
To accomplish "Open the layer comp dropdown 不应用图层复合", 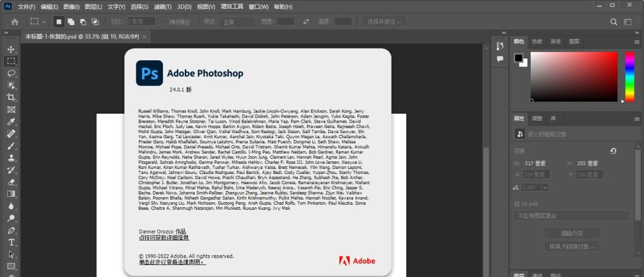I will [x=572, y=215].
